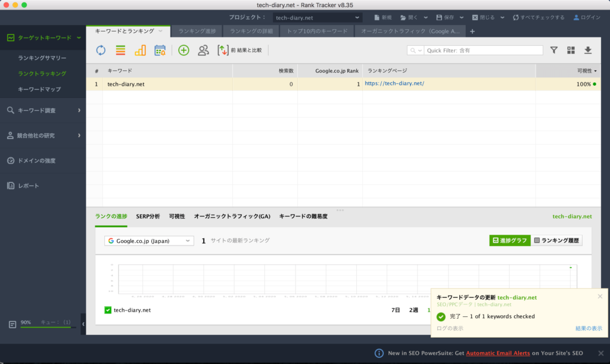Open the キーワードの難易度 lower tab
This screenshot has height=364, width=610.
point(303,216)
